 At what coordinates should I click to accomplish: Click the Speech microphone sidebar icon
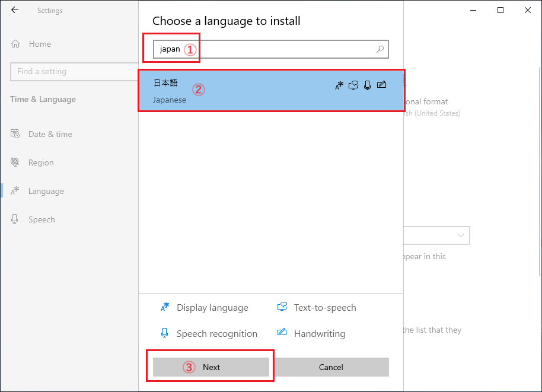14,219
